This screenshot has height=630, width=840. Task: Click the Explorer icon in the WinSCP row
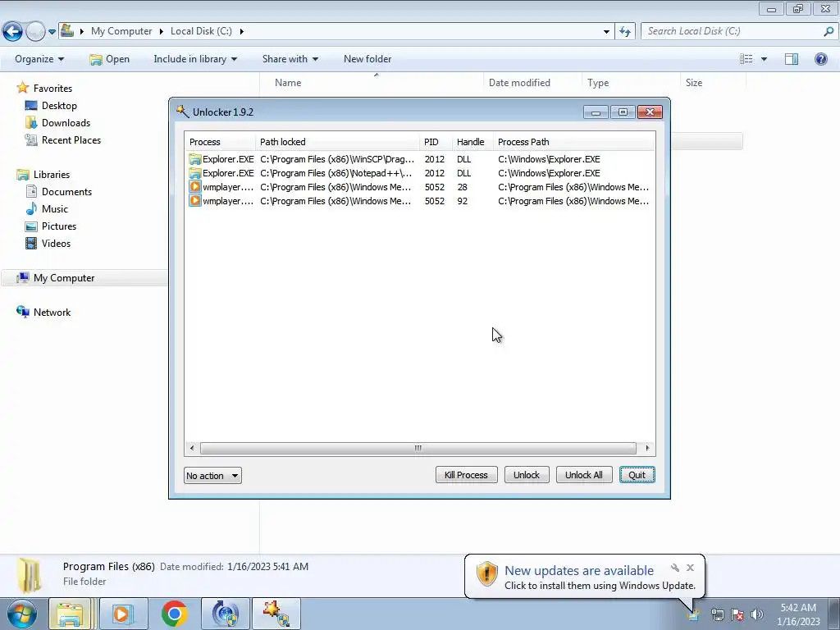point(195,159)
